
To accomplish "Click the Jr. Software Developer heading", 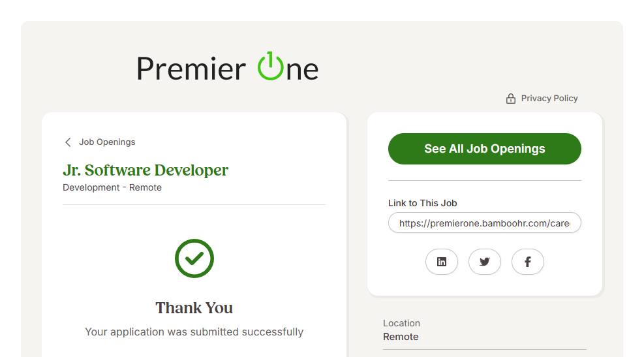I will (146, 170).
